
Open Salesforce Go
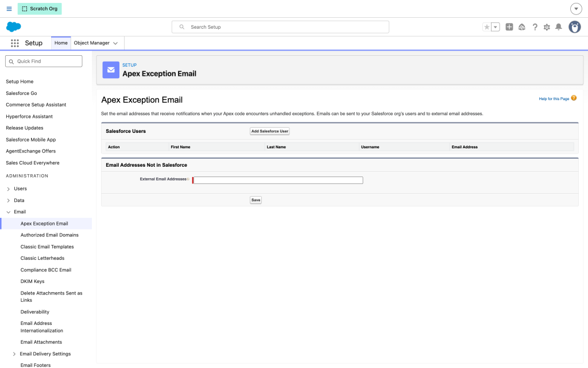(21, 93)
